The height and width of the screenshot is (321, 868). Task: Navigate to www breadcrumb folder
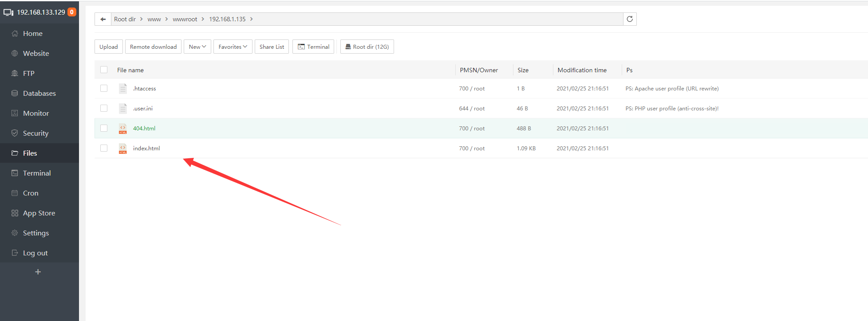click(154, 19)
